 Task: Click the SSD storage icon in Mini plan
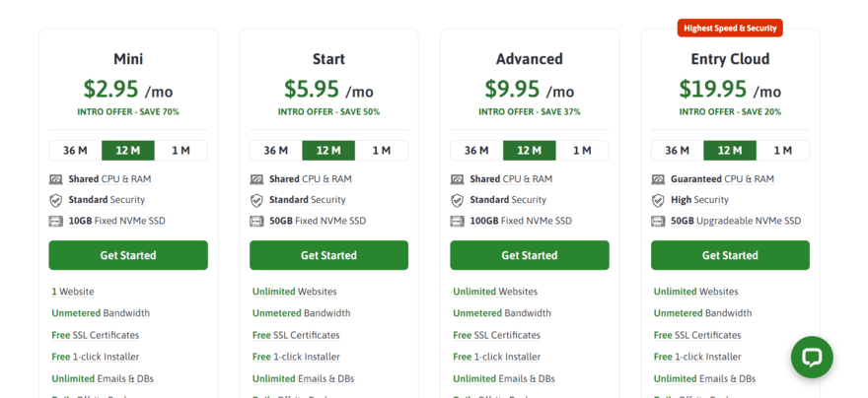(x=56, y=221)
